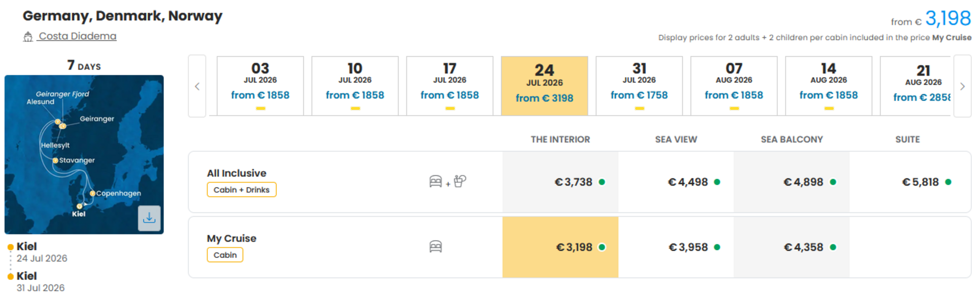Click the Stavanger port marker on the map
This screenshot has width=980, height=304.
point(55,160)
